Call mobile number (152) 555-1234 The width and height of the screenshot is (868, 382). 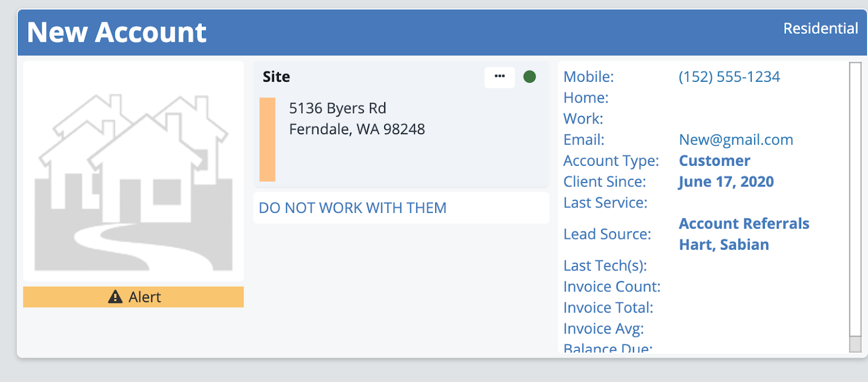click(x=729, y=77)
